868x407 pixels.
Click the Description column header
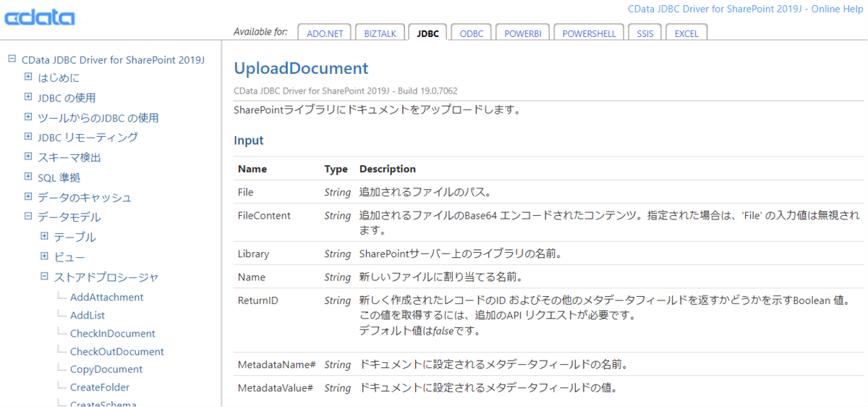(x=388, y=169)
